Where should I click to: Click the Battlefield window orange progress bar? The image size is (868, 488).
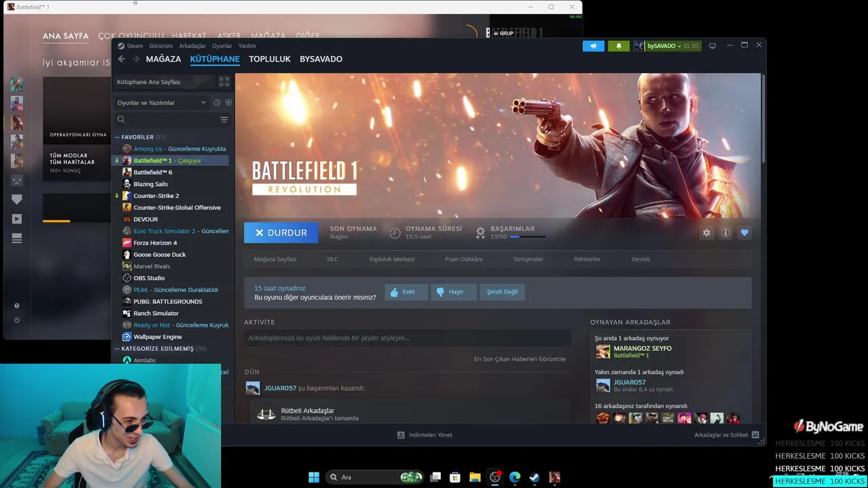tap(56, 221)
